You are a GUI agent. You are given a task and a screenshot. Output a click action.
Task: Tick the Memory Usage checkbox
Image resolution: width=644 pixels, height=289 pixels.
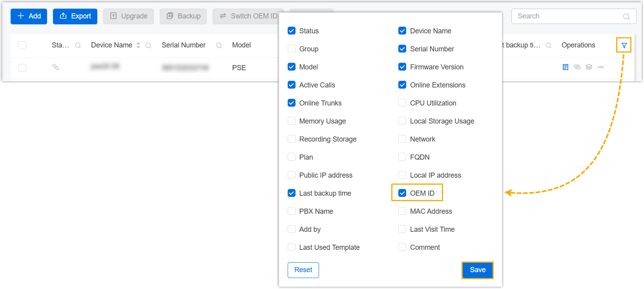tap(292, 121)
